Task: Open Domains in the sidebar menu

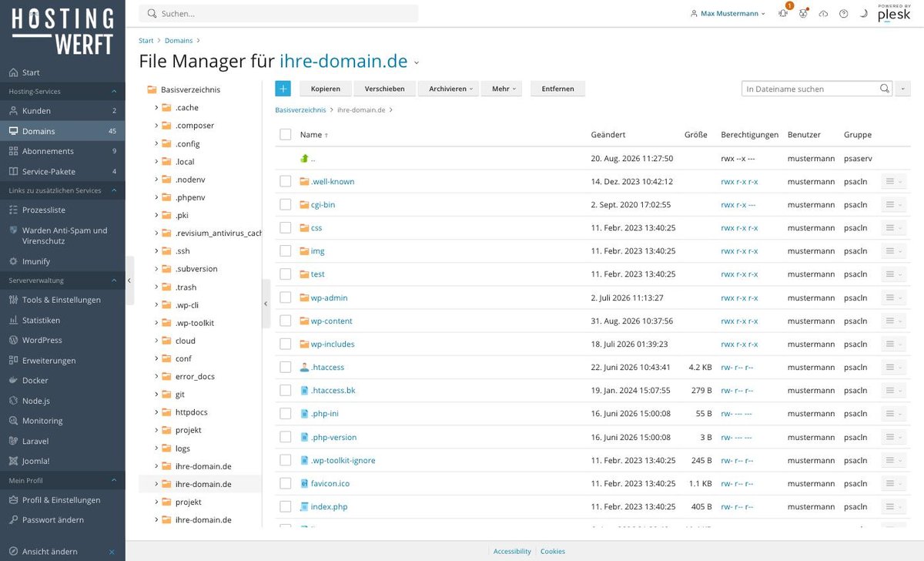Action: pyautogui.click(x=62, y=131)
